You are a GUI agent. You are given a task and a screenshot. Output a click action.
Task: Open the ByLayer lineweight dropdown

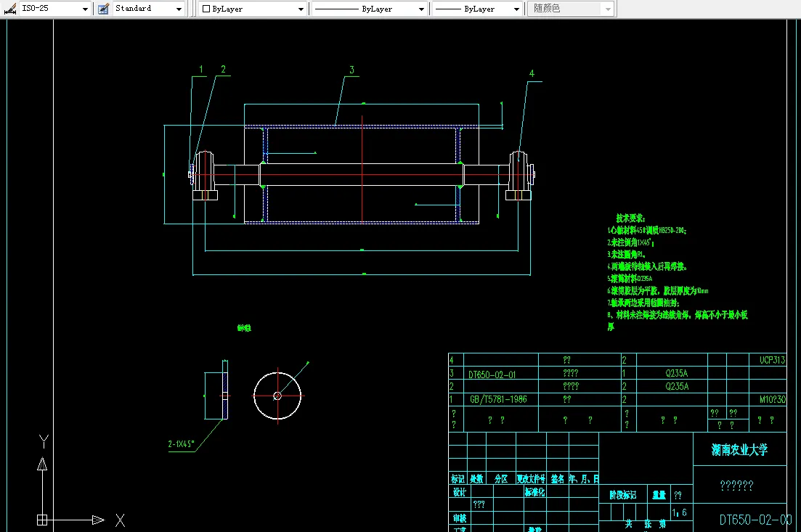point(516,9)
